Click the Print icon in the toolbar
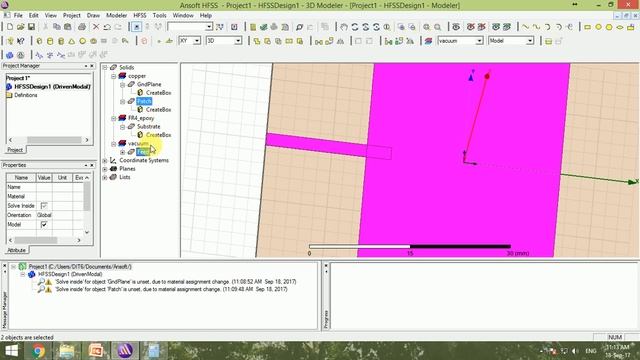640x360 pixels. point(82,27)
